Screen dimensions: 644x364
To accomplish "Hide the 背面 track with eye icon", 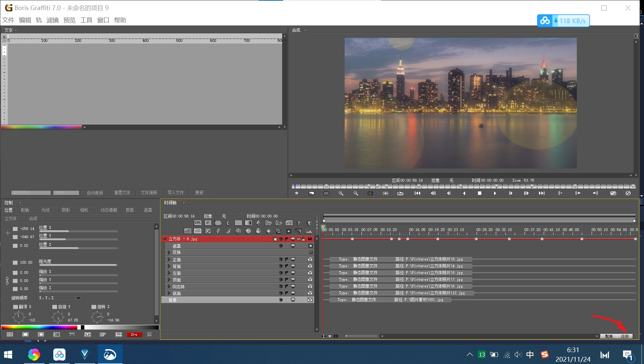I will click(280, 266).
